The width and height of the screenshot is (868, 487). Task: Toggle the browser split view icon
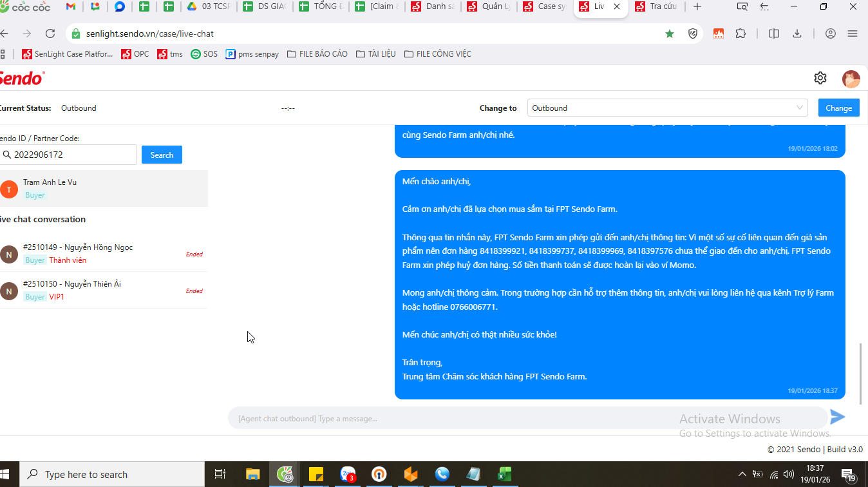coord(774,33)
